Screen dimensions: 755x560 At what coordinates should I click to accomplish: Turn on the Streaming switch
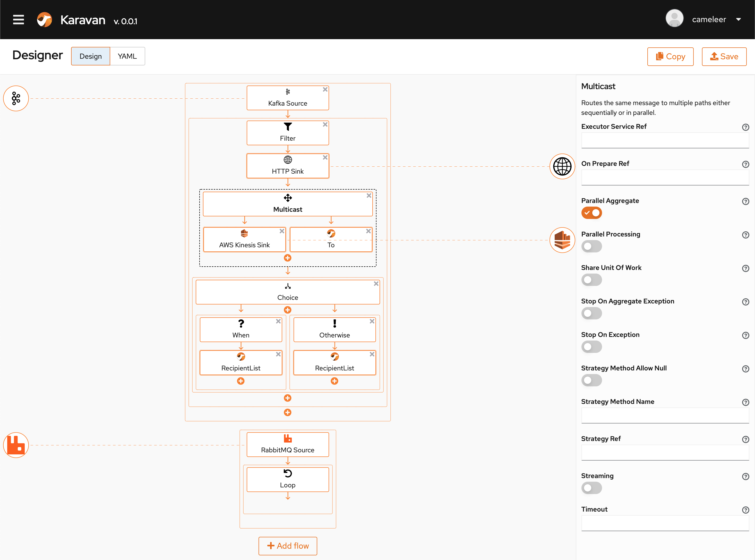[591, 488]
